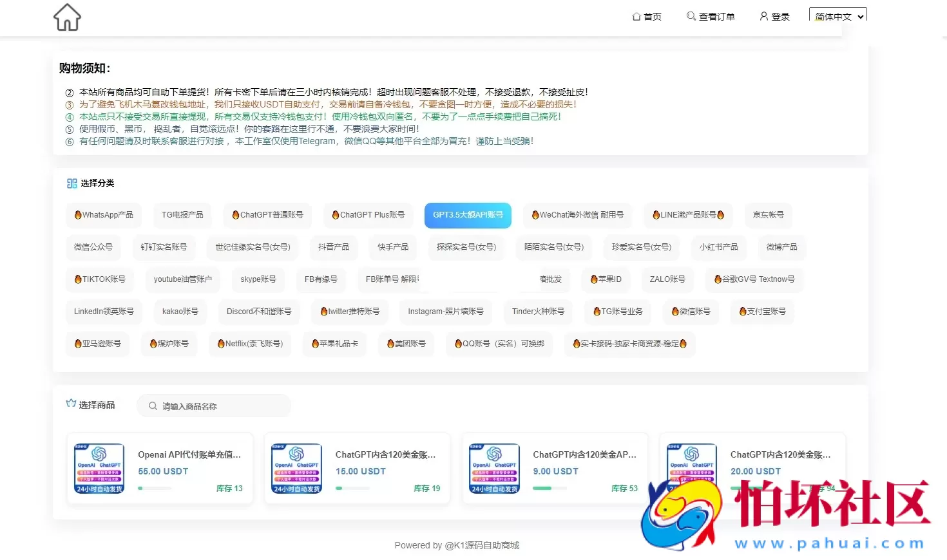The height and width of the screenshot is (560, 947).
Task: Click the OpenAI ChatGPT thumbnail on the first product
Action: click(x=99, y=468)
